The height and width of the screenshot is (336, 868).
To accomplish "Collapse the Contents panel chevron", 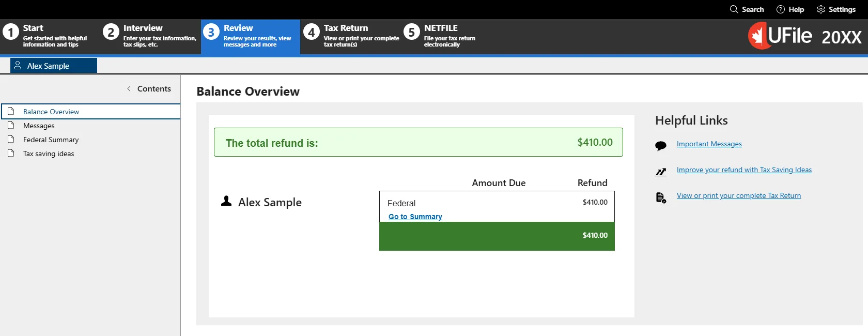I will (x=129, y=89).
